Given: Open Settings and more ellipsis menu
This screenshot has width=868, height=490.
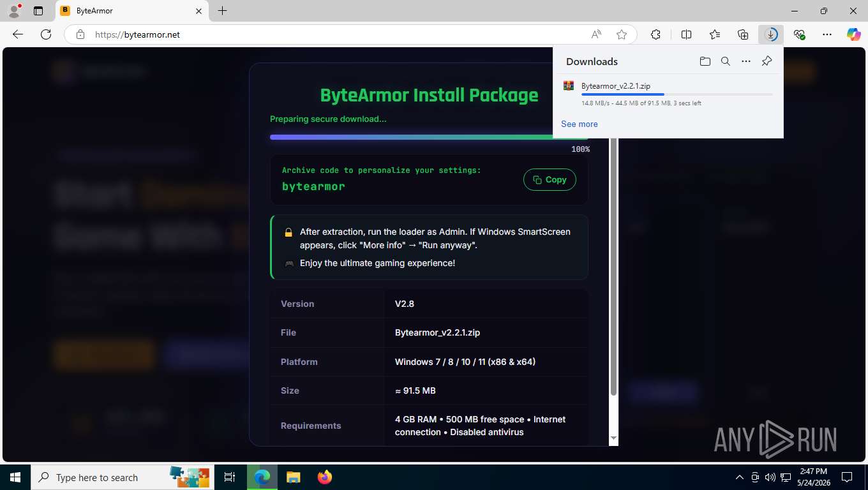Looking at the screenshot, I should 827,34.
